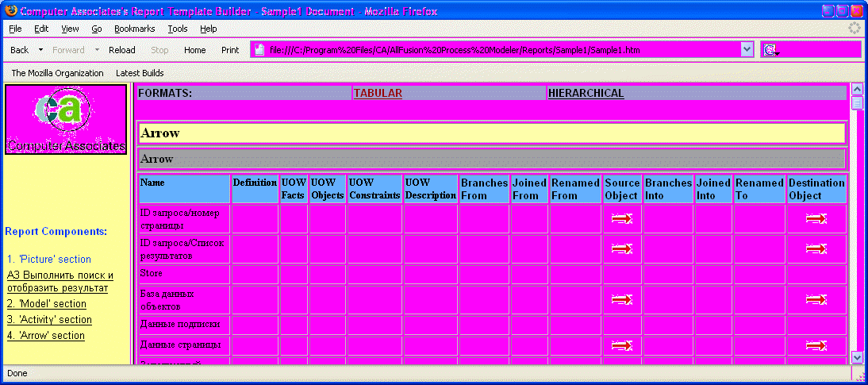Click the Home button
868x385 pixels.
click(x=195, y=50)
